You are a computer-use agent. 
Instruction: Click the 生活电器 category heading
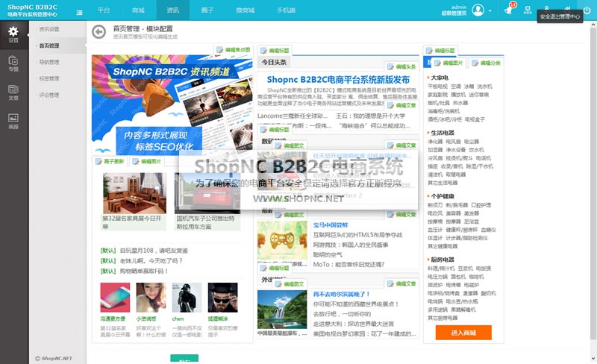click(x=442, y=133)
